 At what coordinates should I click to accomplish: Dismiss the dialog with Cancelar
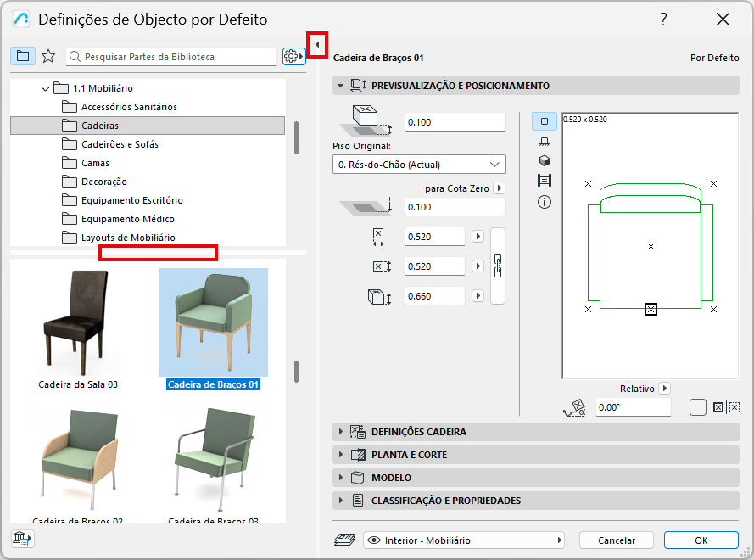[616, 540]
